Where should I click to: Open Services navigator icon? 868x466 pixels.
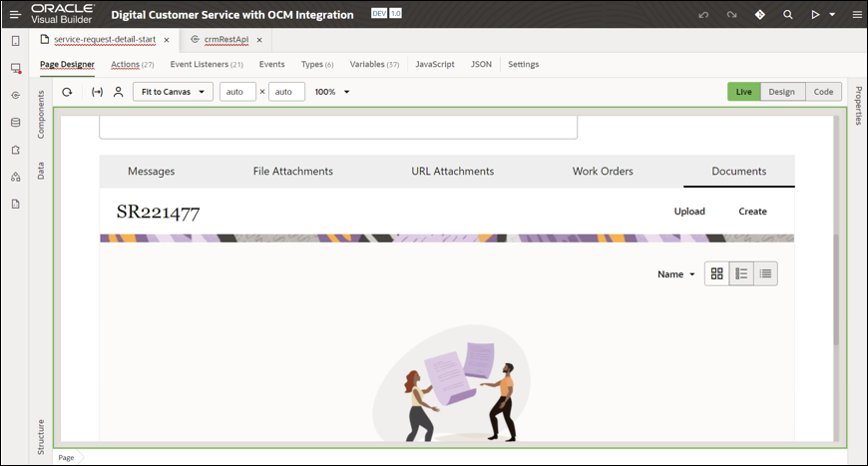[x=16, y=95]
